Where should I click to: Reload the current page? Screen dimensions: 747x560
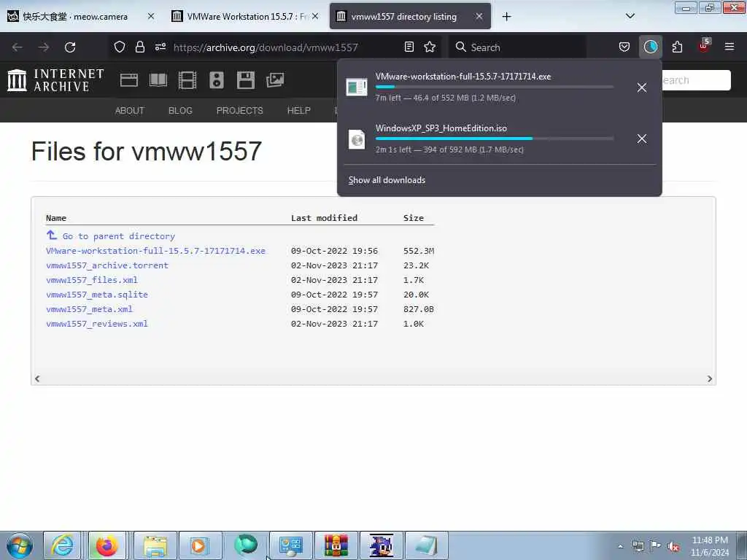[x=70, y=47]
